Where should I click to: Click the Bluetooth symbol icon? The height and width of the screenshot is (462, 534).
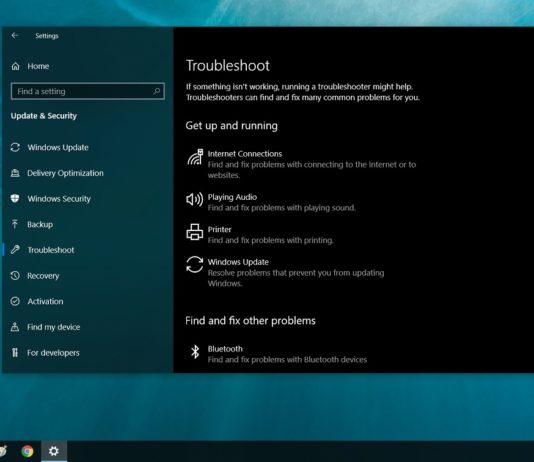[x=195, y=352]
